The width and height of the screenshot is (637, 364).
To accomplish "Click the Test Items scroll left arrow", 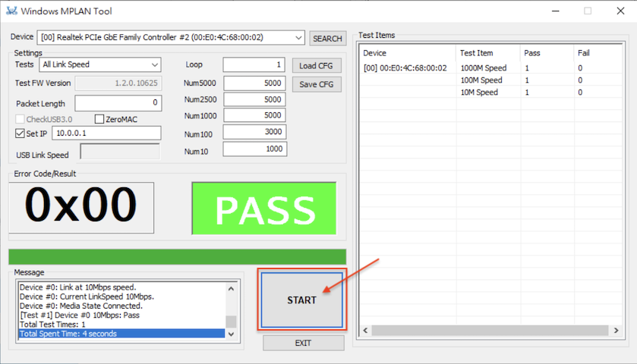I will click(366, 331).
